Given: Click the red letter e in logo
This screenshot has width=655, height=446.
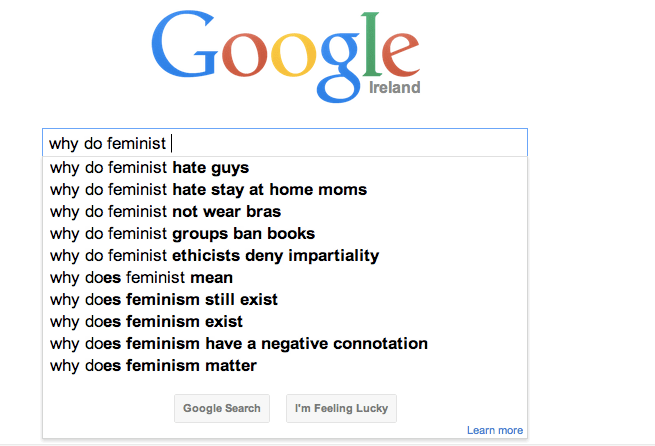Looking at the screenshot, I should 397,60.
